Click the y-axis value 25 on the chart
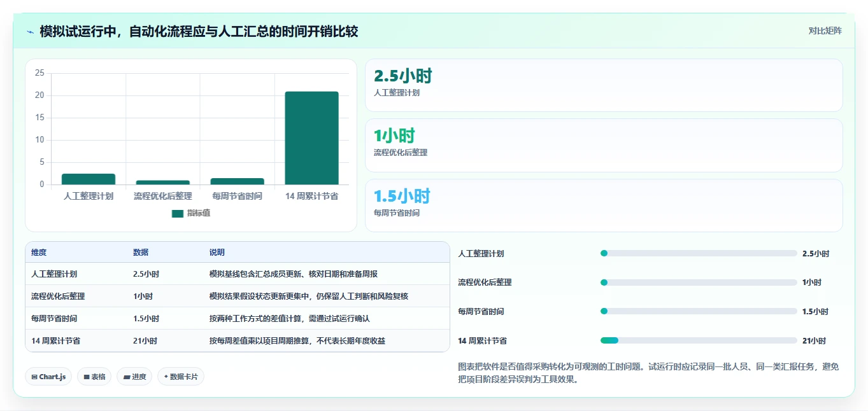Screen dimensions: 868x411 (x=39, y=73)
